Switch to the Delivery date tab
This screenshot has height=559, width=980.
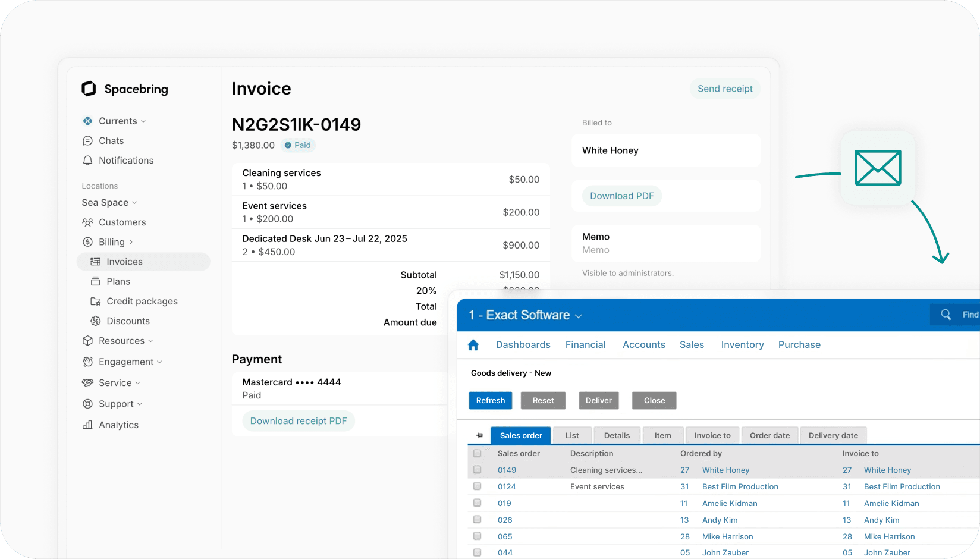point(833,435)
